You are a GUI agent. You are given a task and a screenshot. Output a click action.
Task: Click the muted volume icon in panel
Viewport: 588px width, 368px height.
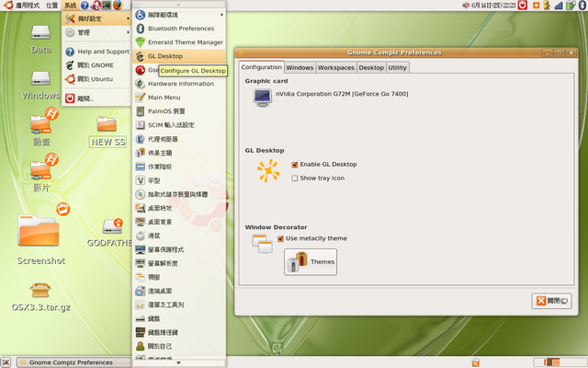coord(466,6)
